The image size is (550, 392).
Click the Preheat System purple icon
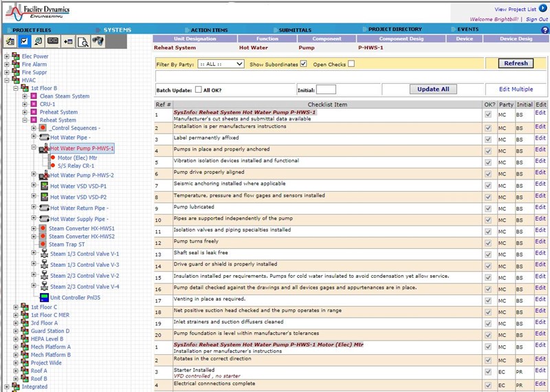(34, 112)
